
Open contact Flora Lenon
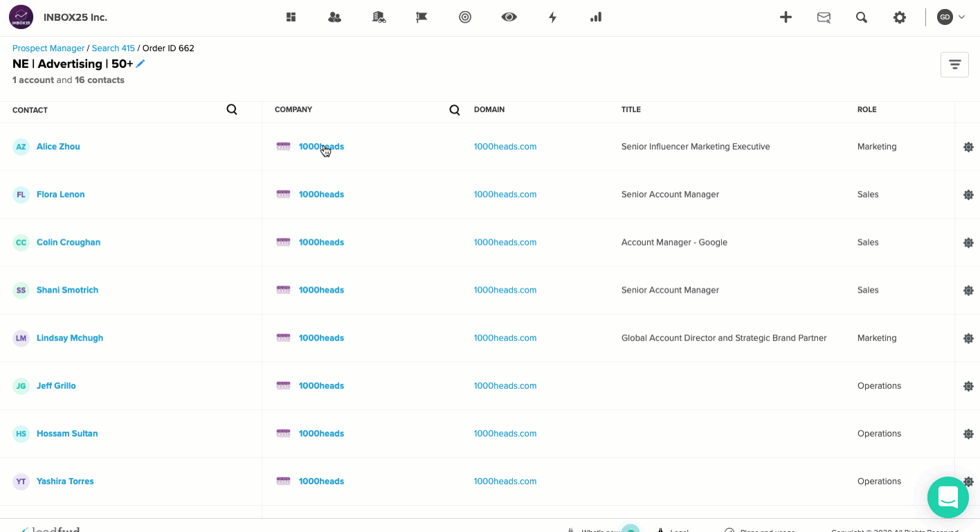61,194
